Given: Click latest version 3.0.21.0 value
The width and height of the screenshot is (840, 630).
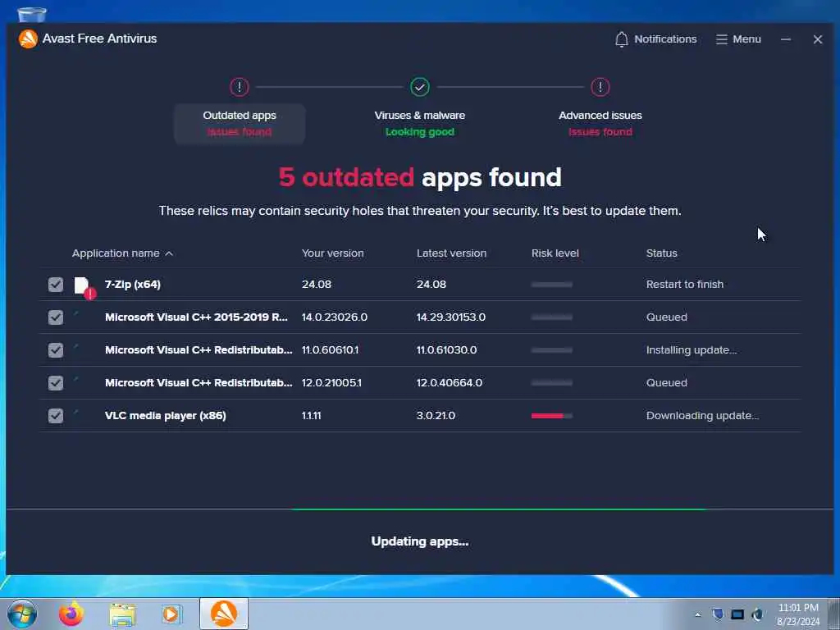Looking at the screenshot, I should tap(436, 416).
